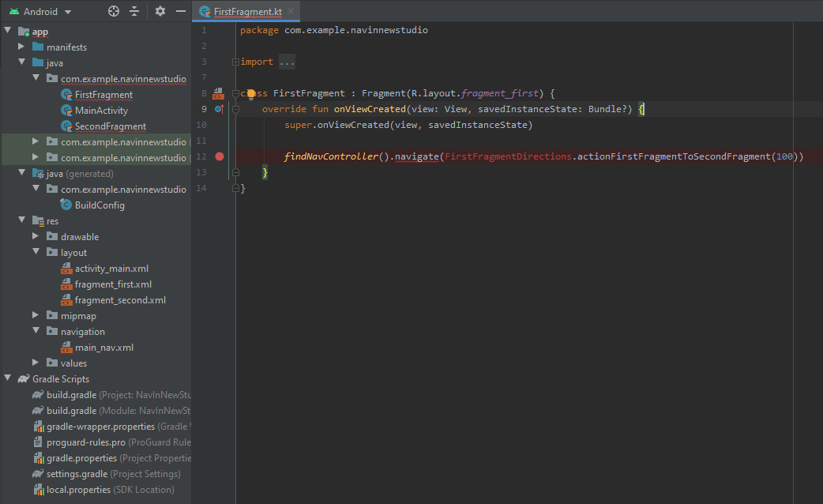823x504 pixels.
Task: Remove the breakpoint on line 12
Action: (x=220, y=156)
